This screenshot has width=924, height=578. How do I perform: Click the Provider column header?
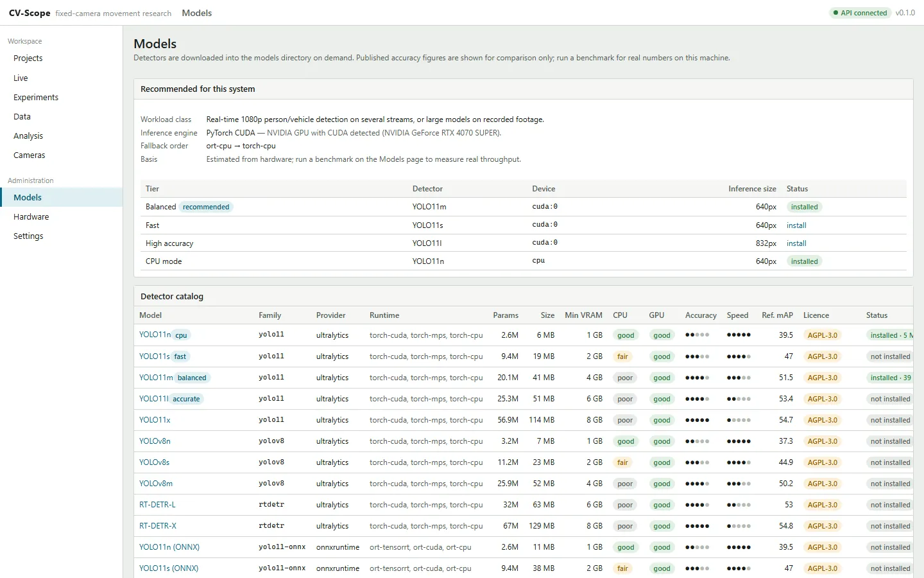(330, 315)
